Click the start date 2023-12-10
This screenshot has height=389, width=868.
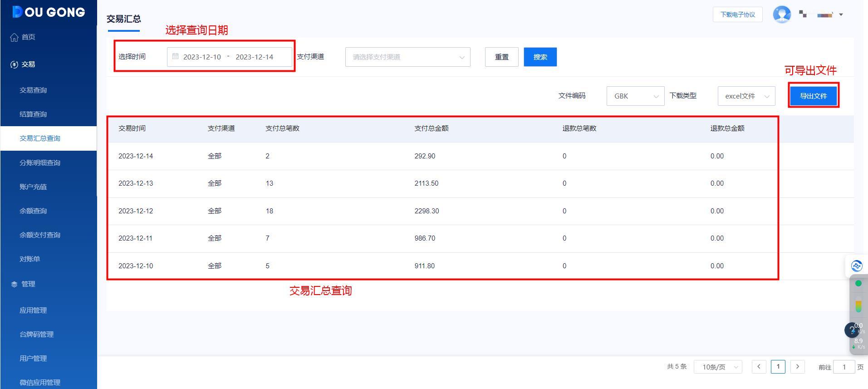(202, 57)
